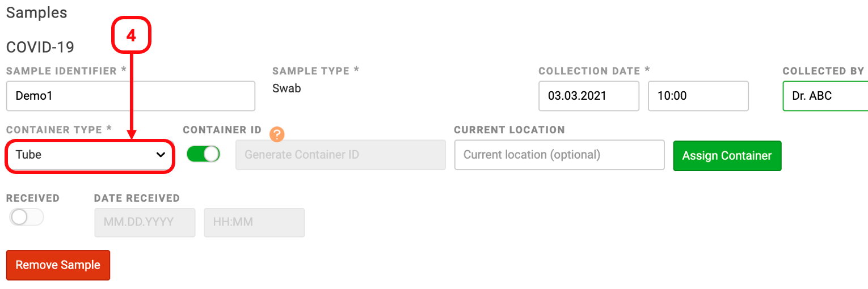Enable the Received toggle
This screenshot has width=868, height=289.
click(27, 217)
